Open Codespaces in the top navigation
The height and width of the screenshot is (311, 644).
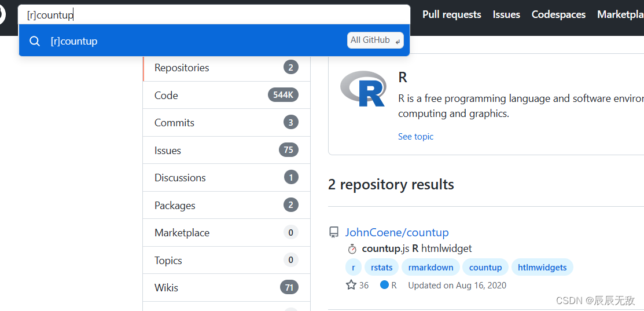[x=558, y=15]
